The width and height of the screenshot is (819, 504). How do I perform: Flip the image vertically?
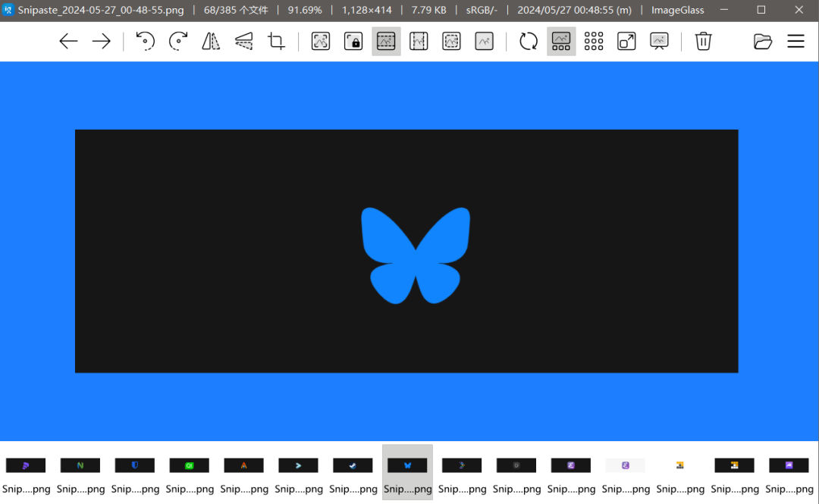(243, 41)
